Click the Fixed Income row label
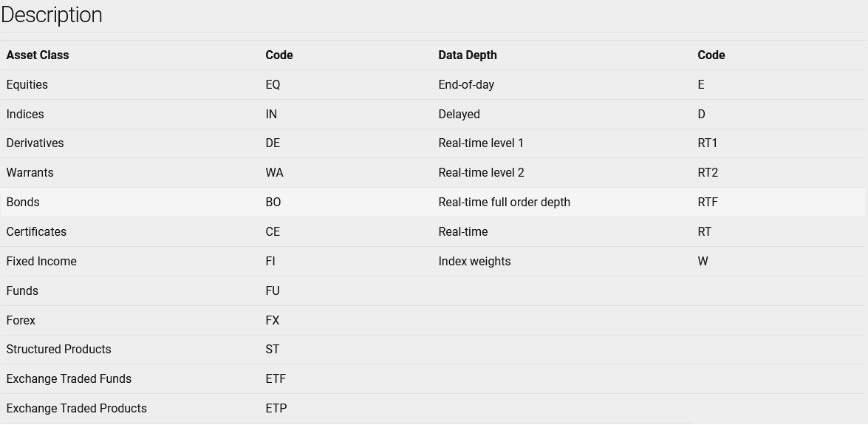 (41, 261)
